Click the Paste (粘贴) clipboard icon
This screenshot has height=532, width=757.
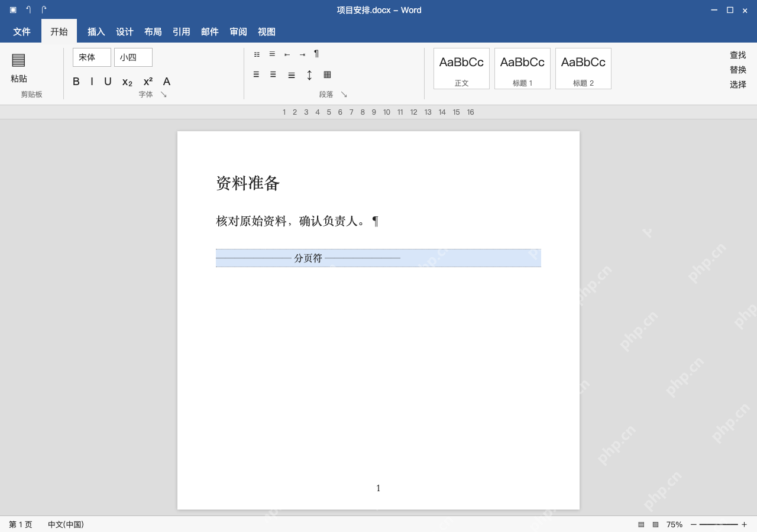tap(18, 60)
